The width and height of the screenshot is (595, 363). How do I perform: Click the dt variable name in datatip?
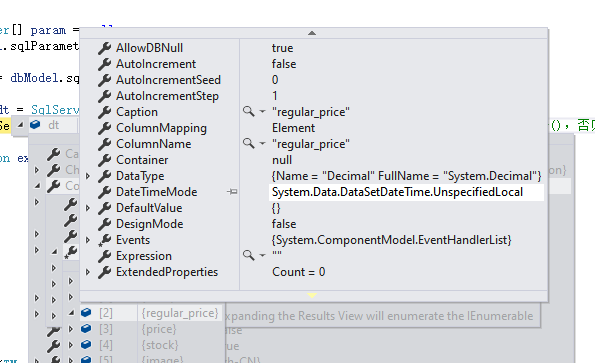coord(54,125)
